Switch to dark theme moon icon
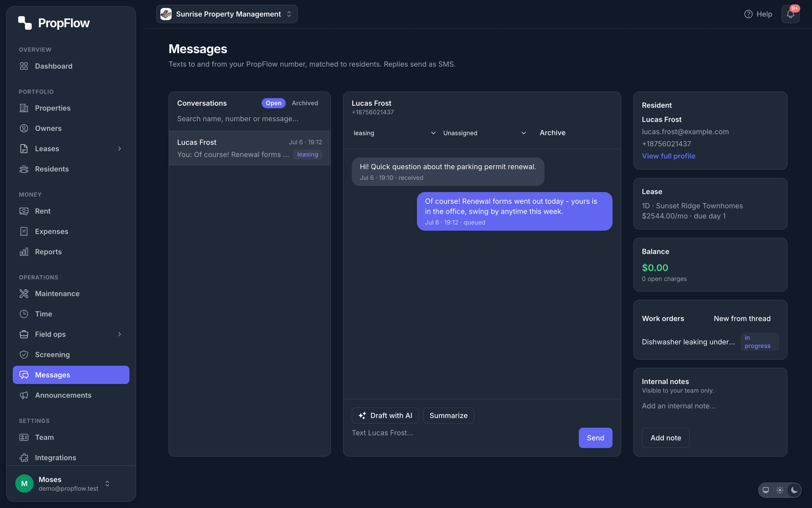Screen dimensions: 812x508 794,490
